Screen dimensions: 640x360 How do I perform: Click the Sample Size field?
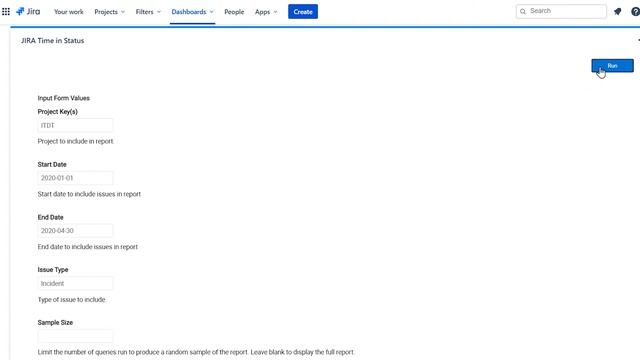coord(75,336)
